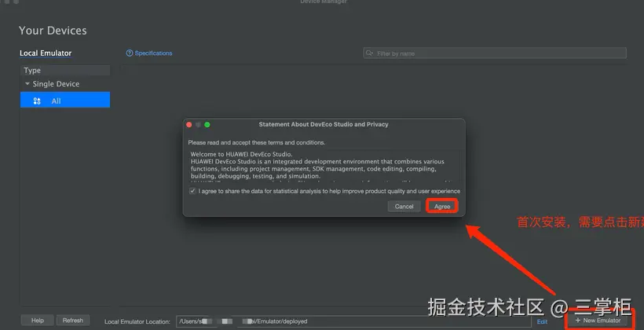The width and height of the screenshot is (644, 330).
Task: Click the Type column header
Action: pos(65,70)
